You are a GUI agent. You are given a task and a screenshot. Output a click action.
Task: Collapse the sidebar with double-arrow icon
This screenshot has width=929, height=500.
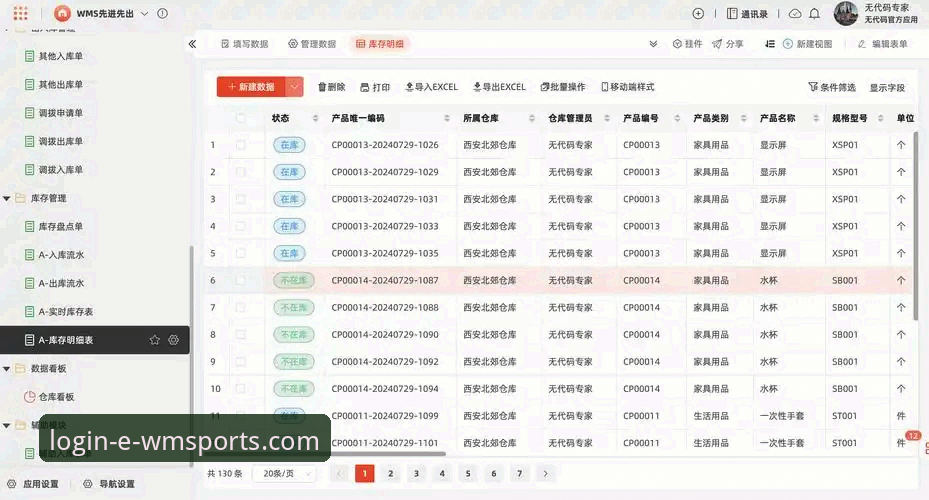[193, 44]
